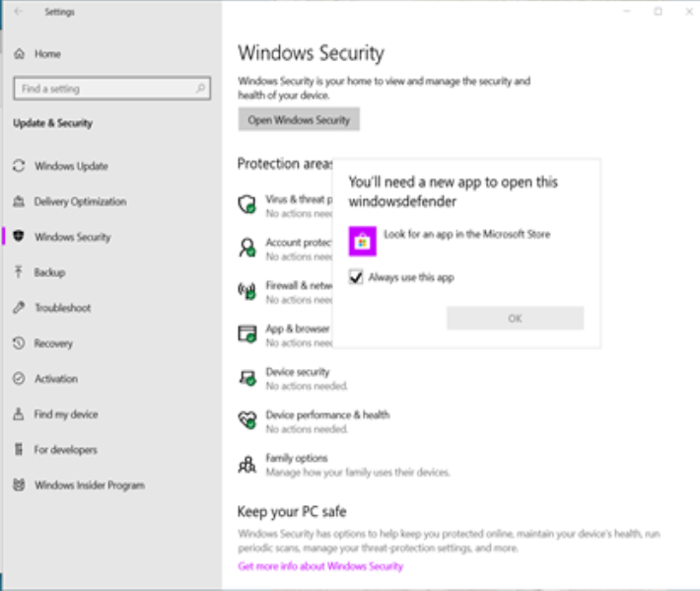Click the Recovery clock icon
The height and width of the screenshot is (591, 700).
[19, 343]
